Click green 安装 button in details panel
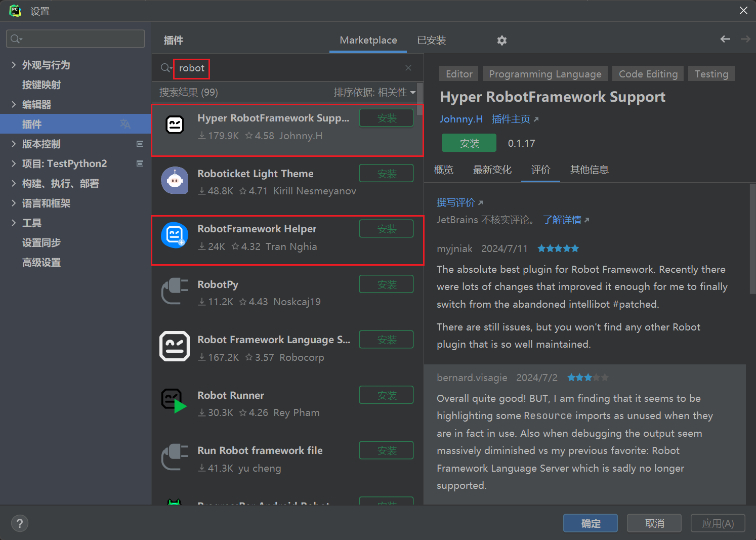756x540 pixels. coord(469,143)
